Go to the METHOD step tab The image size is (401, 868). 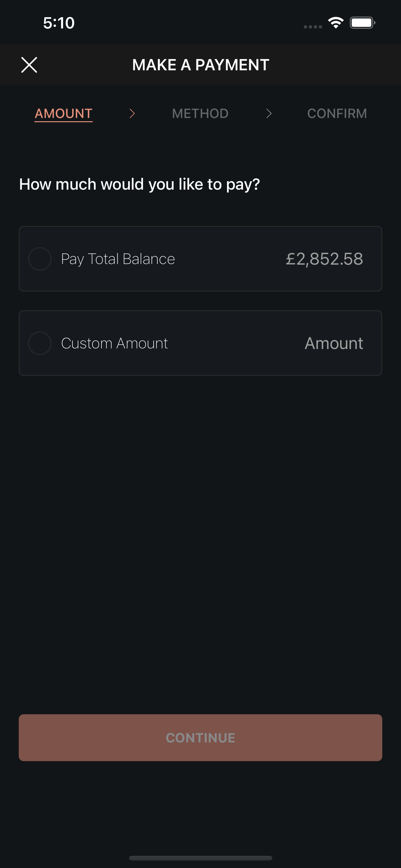(x=200, y=113)
